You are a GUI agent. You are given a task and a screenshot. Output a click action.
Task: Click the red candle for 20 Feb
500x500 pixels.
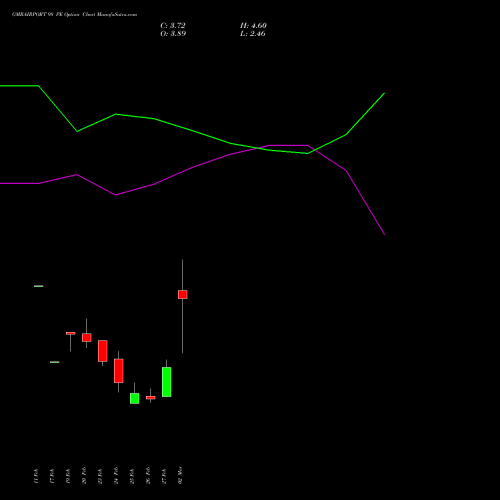pos(86,337)
